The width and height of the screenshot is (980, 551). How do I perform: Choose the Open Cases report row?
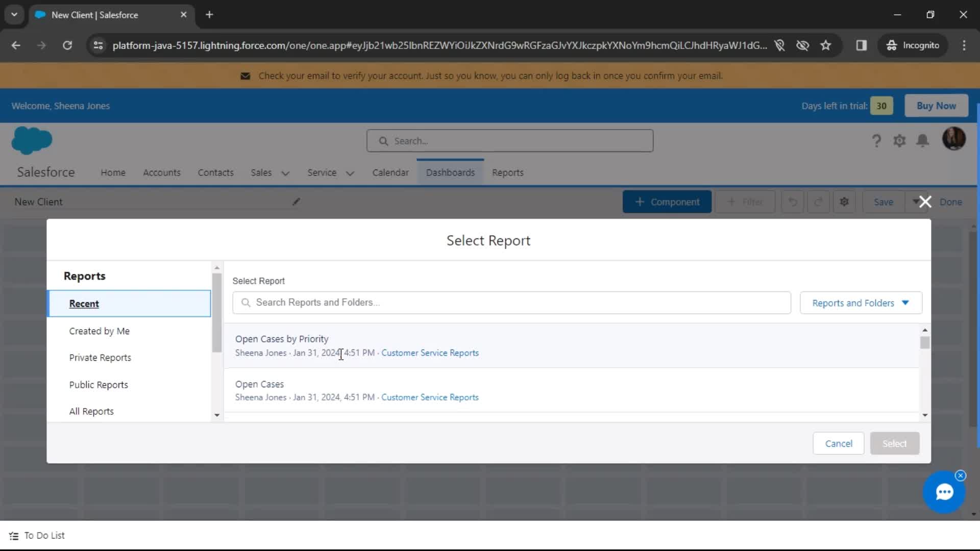click(x=571, y=390)
